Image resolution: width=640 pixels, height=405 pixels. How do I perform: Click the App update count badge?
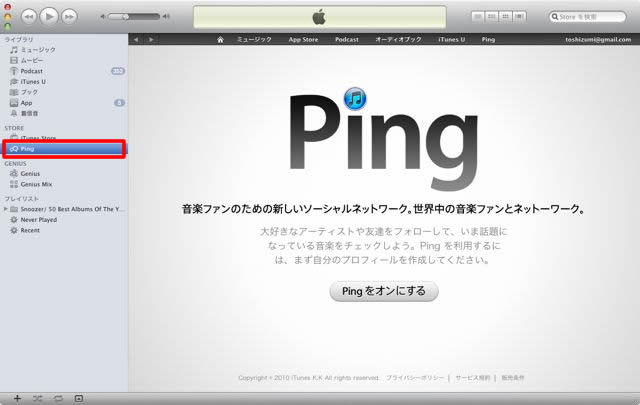[x=119, y=103]
